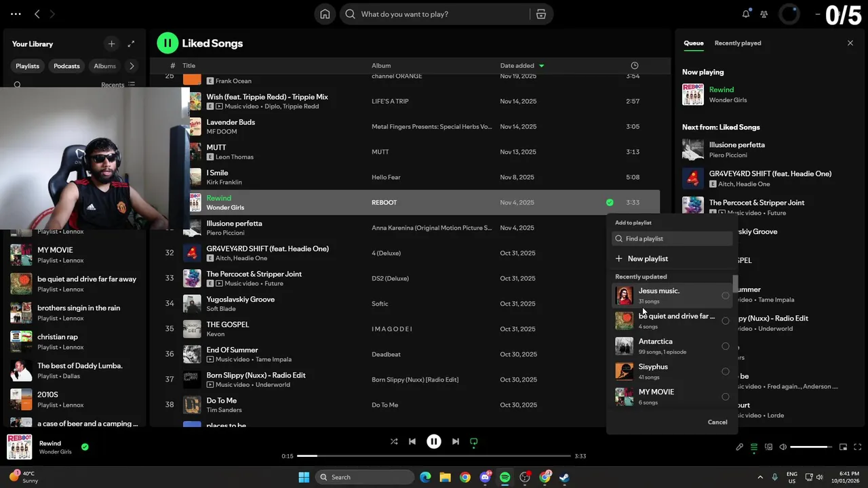Screen dimensions: 868x488
Task: Open Discord from the taskbar
Action: tap(485, 477)
